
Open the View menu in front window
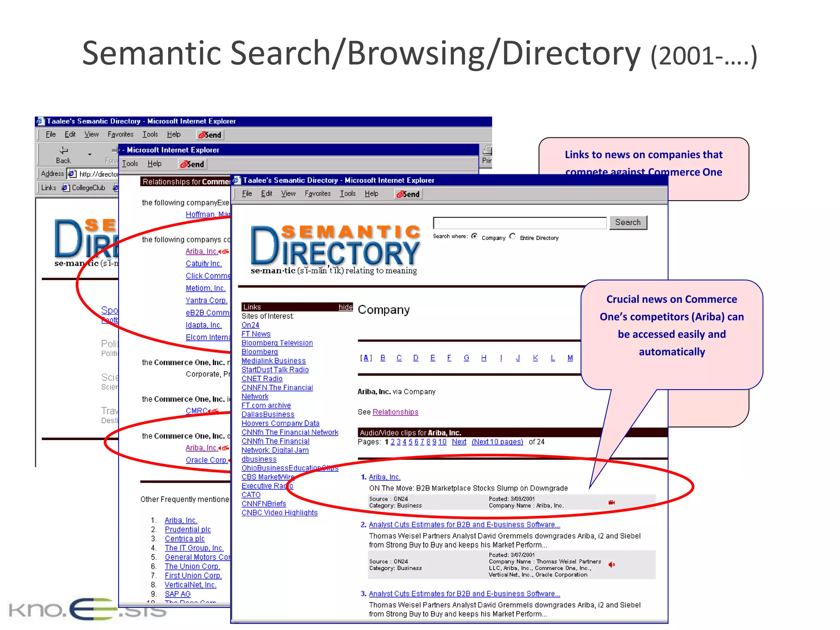tap(288, 194)
